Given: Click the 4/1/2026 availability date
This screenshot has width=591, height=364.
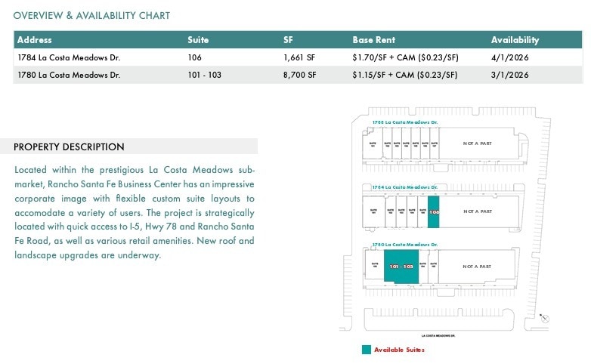Looking at the screenshot, I should click(x=510, y=57).
